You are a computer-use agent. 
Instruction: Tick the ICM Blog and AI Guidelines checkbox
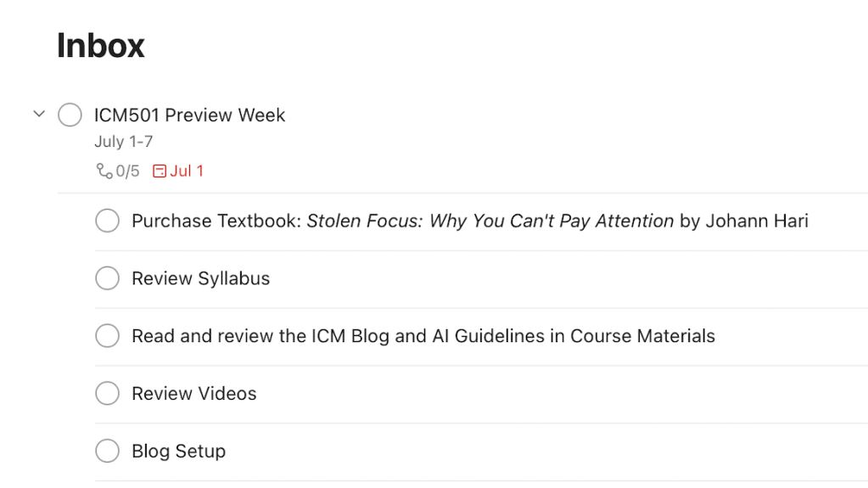[107, 336]
